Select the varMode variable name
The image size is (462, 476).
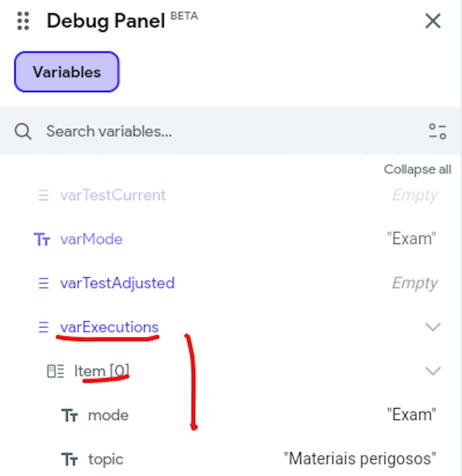tap(91, 239)
